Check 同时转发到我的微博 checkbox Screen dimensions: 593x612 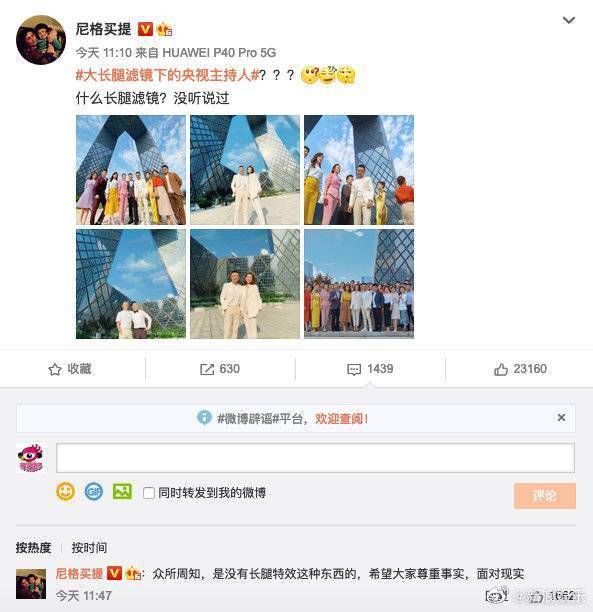(149, 493)
